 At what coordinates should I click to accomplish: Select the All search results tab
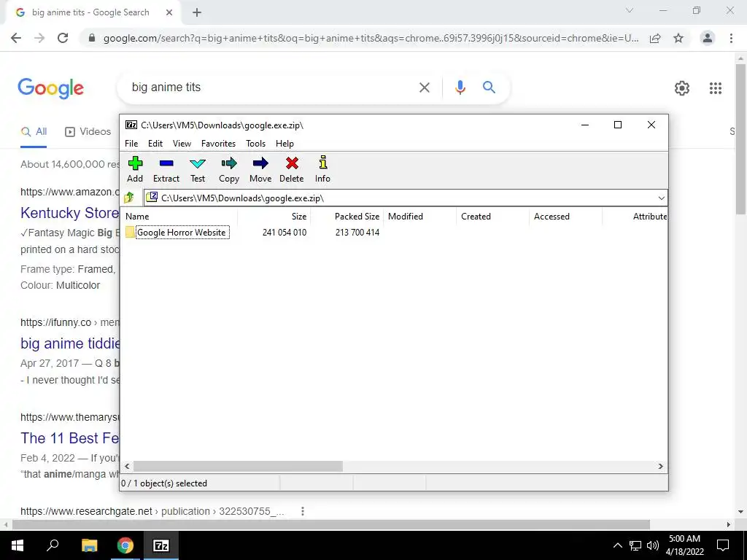[34, 132]
